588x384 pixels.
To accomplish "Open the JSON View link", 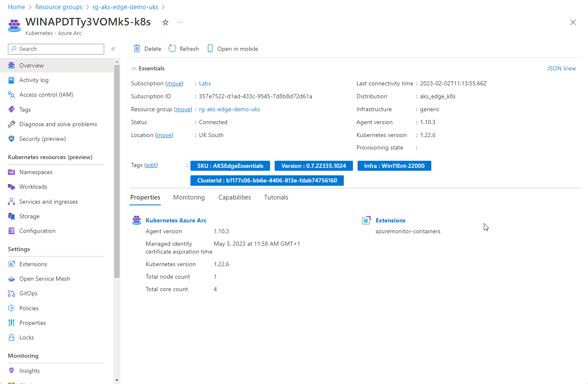I will (561, 68).
